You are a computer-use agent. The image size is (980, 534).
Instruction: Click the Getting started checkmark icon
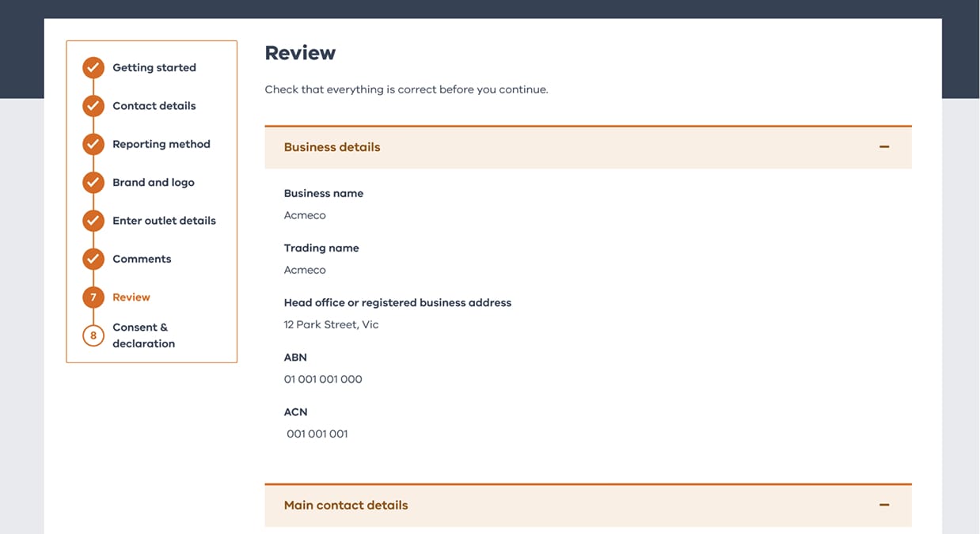[93, 68]
